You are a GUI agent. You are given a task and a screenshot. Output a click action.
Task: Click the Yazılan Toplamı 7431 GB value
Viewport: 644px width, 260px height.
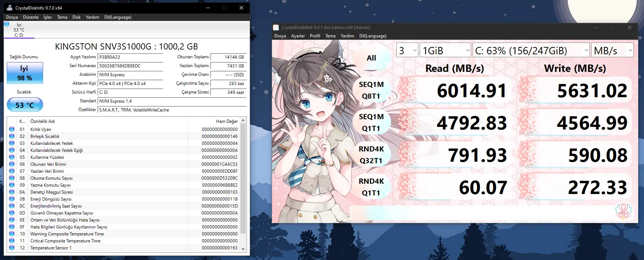[229, 66]
